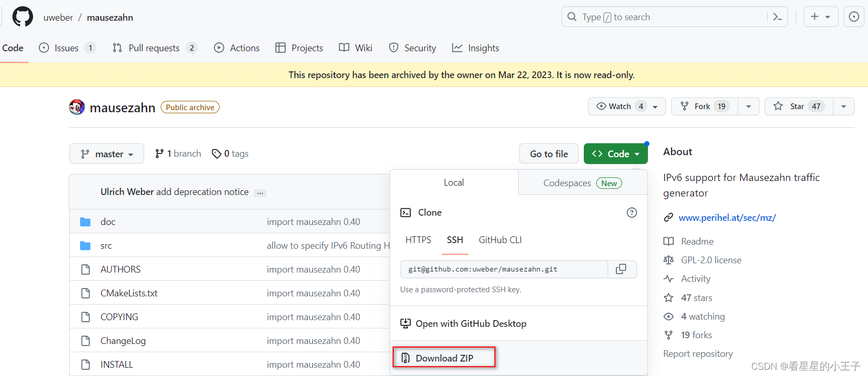Click the AUTHORS file icon

[86, 269]
